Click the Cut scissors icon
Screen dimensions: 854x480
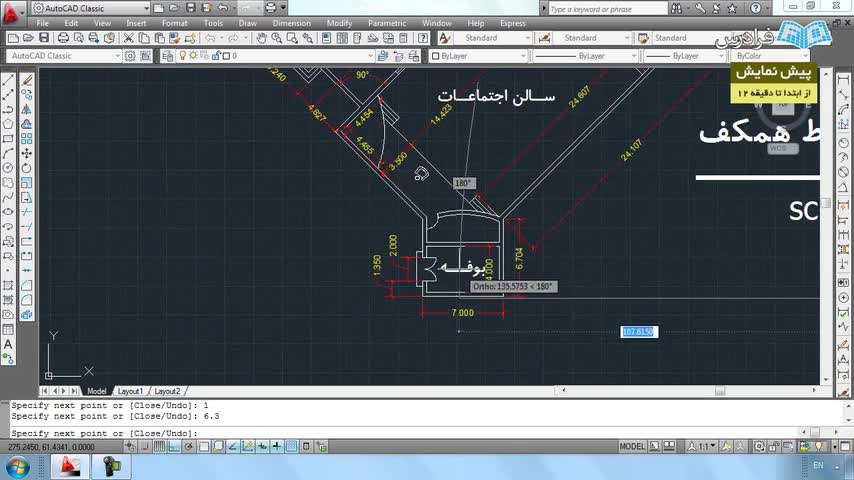coord(129,38)
